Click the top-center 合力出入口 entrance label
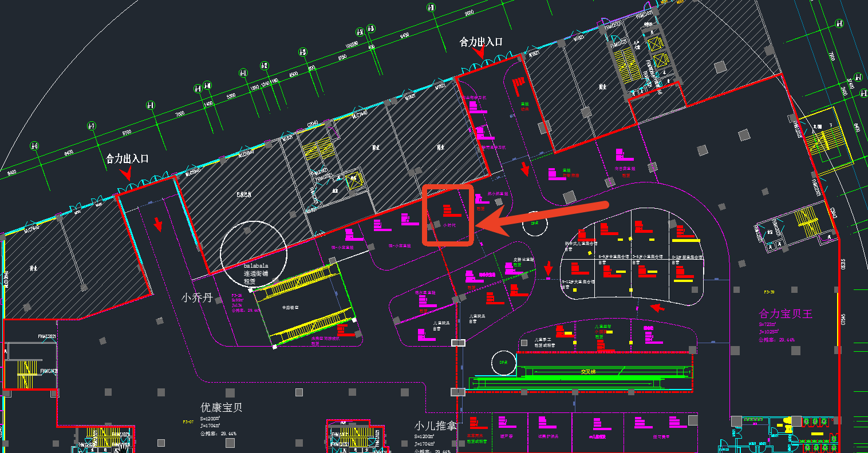Viewport: 868px width, 453px height. click(x=481, y=42)
